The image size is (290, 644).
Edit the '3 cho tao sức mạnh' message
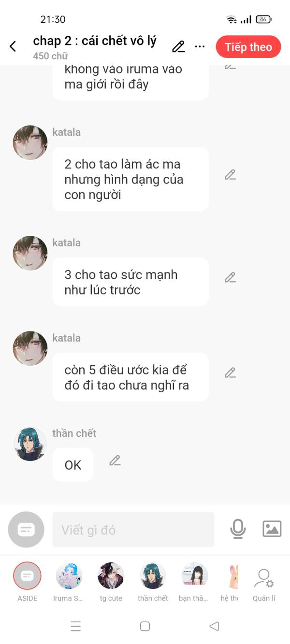point(230,277)
